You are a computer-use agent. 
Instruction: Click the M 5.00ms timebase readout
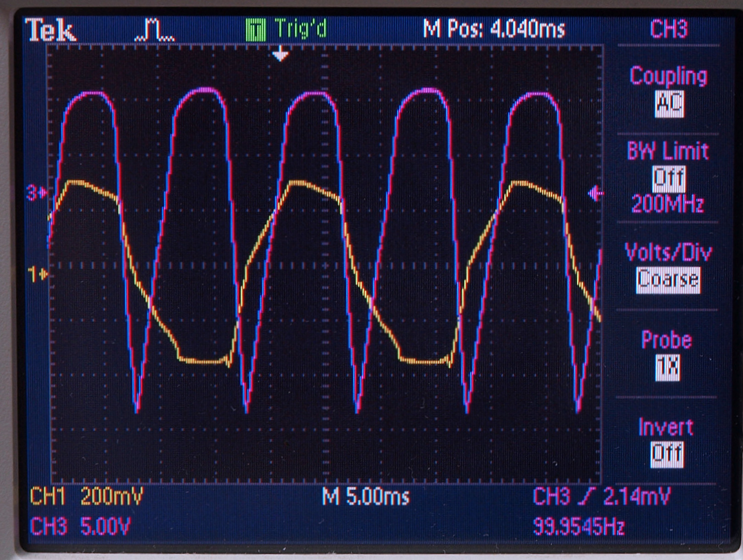click(366, 497)
